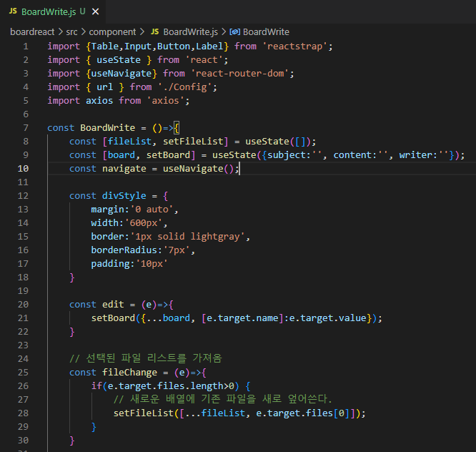The width and height of the screenshot is (476, 452).
Task: Click 'axios' string on line 5
Action: tap(165, 101)
